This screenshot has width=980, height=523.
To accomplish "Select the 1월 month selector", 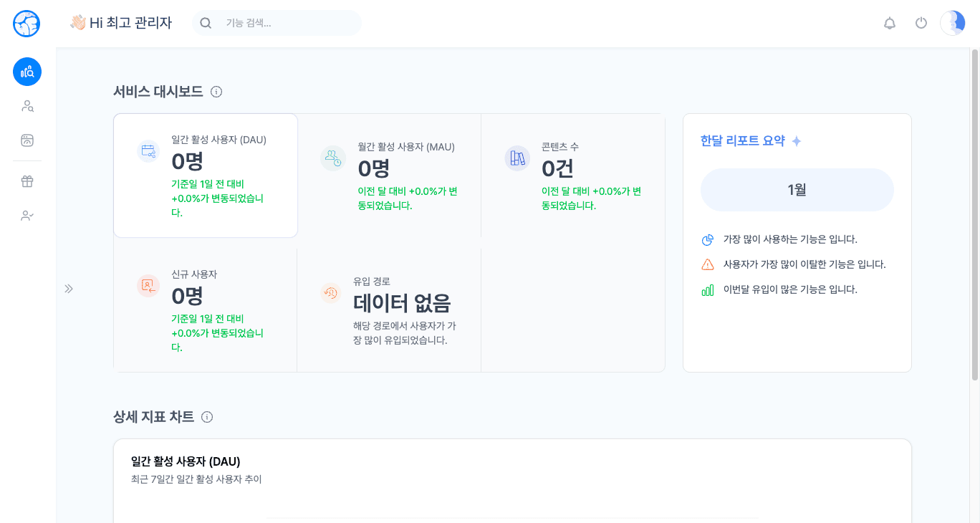I will pos(797,190).
